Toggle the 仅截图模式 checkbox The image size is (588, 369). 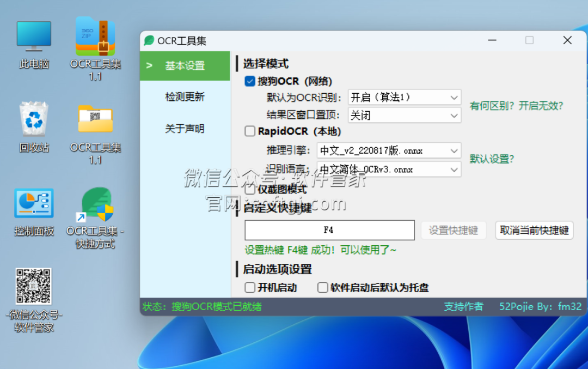coord(250,189)
